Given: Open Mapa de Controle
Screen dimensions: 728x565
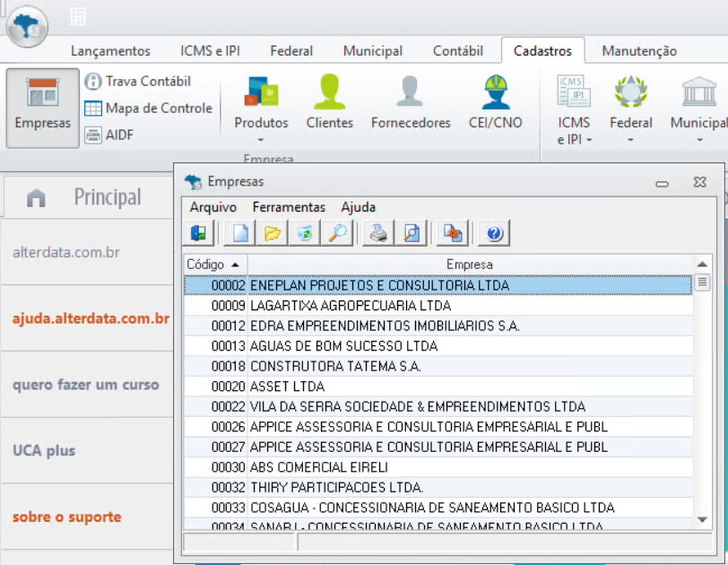Looking at the screenshot, I should pos(149,109).
